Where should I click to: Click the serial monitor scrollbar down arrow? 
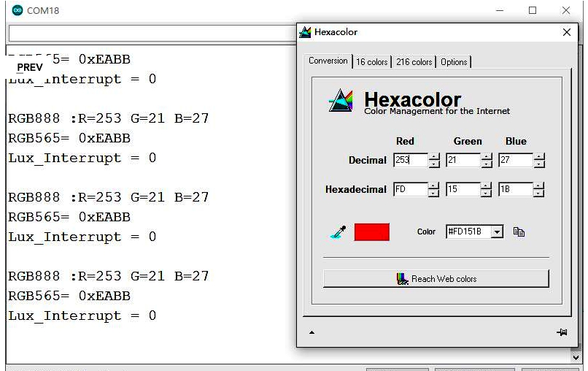click(x=576, y=358)
